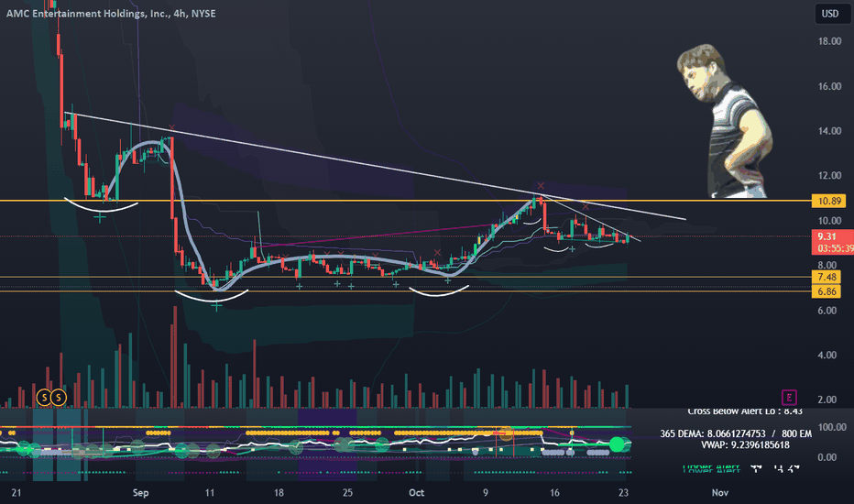Image resolution: width=854 pixels, height=504 pixels.
Task: Select the 10.89 horizontal level price label
Action: pyautogui.click(x=829, y=201)
